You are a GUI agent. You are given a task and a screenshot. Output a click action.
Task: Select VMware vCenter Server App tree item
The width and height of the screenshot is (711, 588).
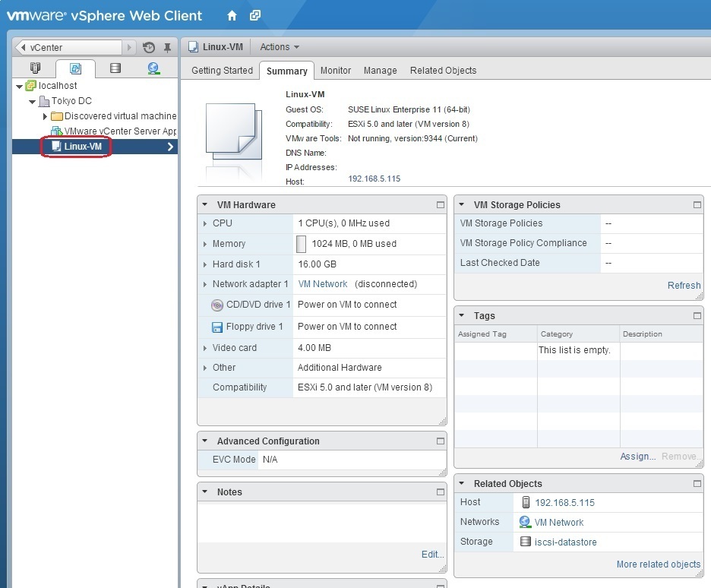(114, 131)
